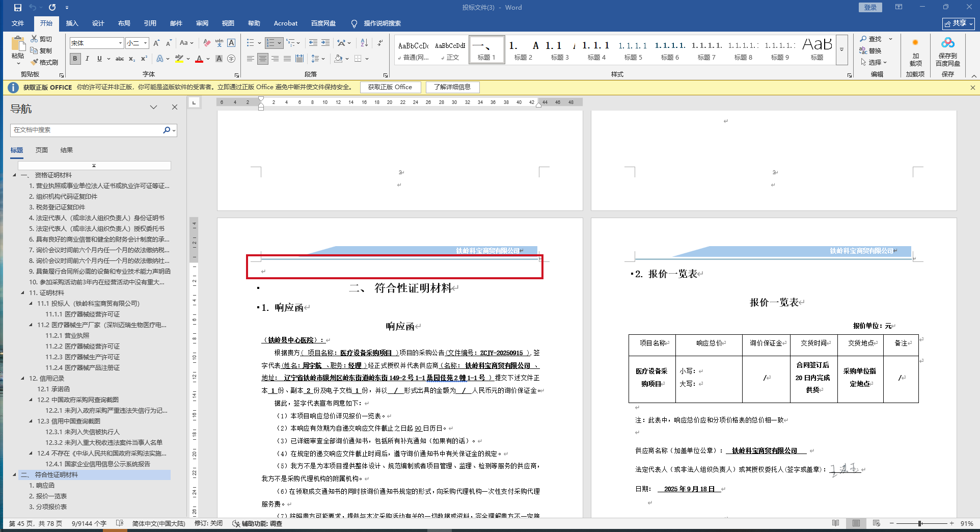980x532 pixels.
Task: Click the proofing check icon in the status bar
Action: [x=120, y=523]
